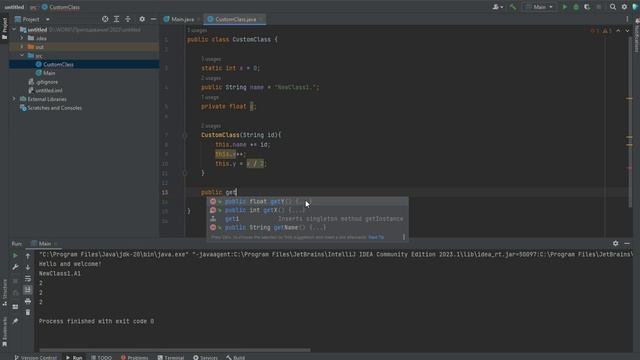Click up arrow in Run console toolbar
Viewport: 640px width, 360px height.
click(28, 256)
